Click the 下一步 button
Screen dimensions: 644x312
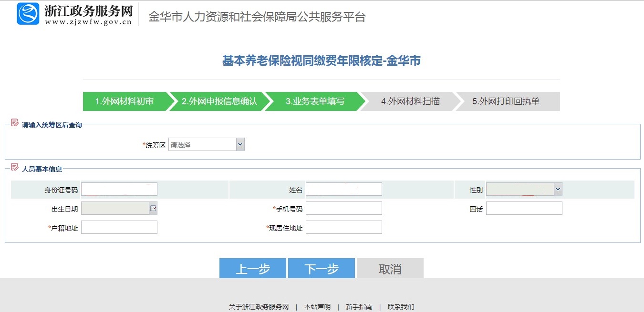(x=322, y=268)
